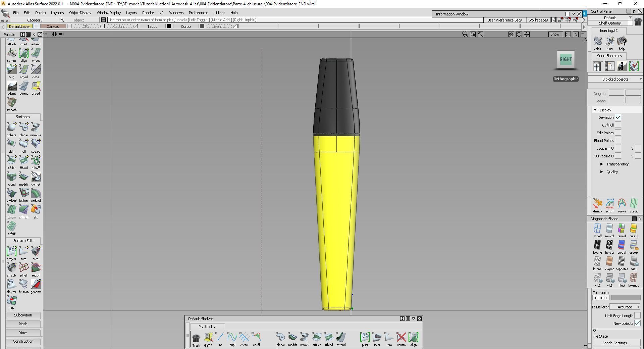Image resolution: width=644 pixels, height=349 pixels.
Task: Select the stch stitch tool
Action: pos(36,251)
